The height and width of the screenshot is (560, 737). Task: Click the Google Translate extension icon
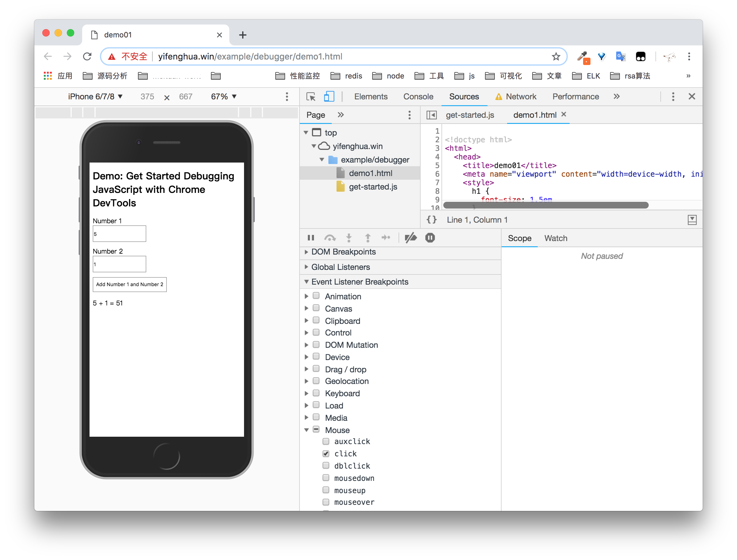(x=621, y=56)
